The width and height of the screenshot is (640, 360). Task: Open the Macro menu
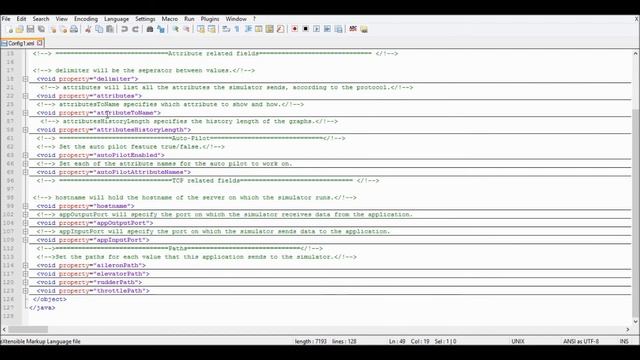click(169, 19)
